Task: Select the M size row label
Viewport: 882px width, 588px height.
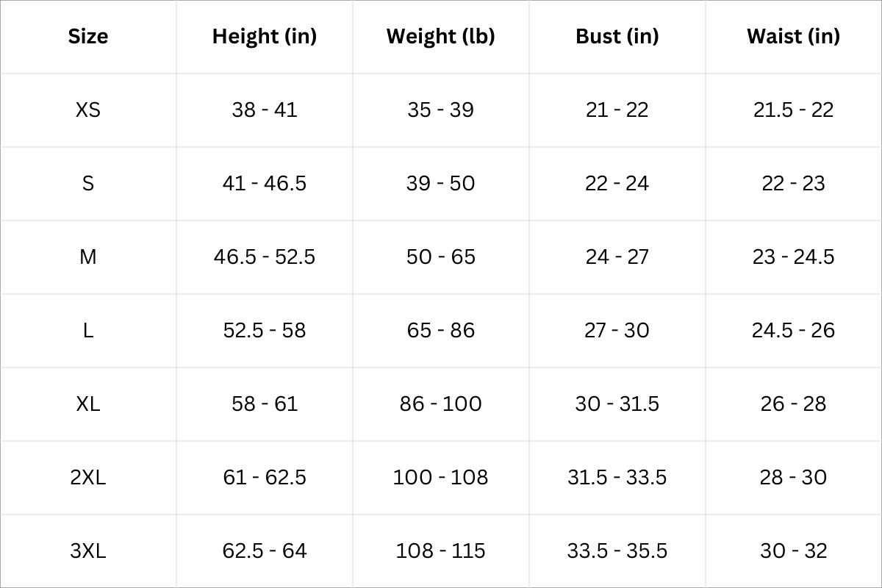Action: 88,257
